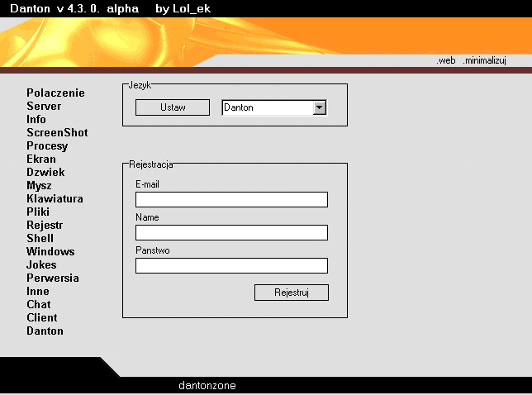Choose Rejestr in the sidebar
Image resolution: width=532 pixels, height=395 pixels.
click(45, 226)
